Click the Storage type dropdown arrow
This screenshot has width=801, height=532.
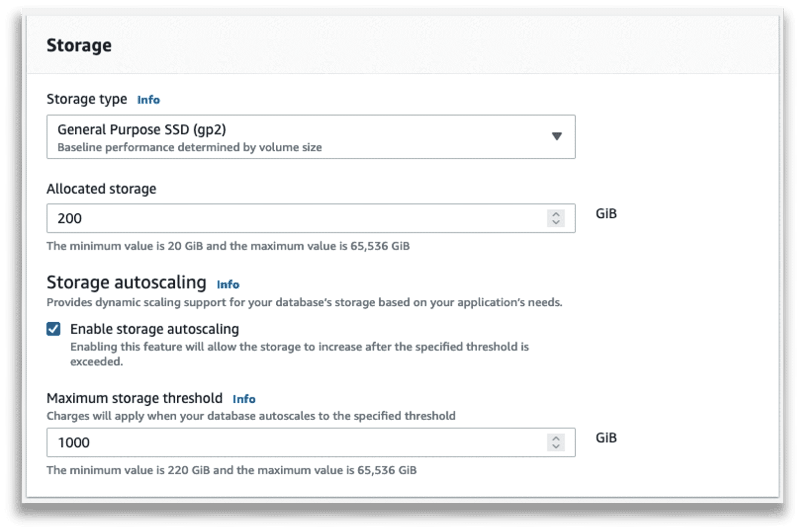click(557, 136)
